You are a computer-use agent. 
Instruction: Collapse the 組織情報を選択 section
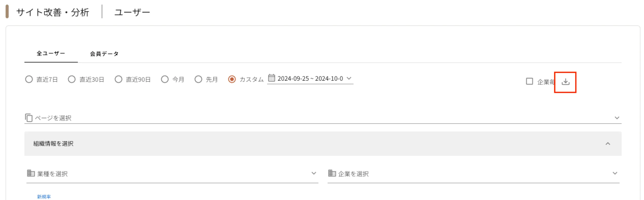[608, 144]
